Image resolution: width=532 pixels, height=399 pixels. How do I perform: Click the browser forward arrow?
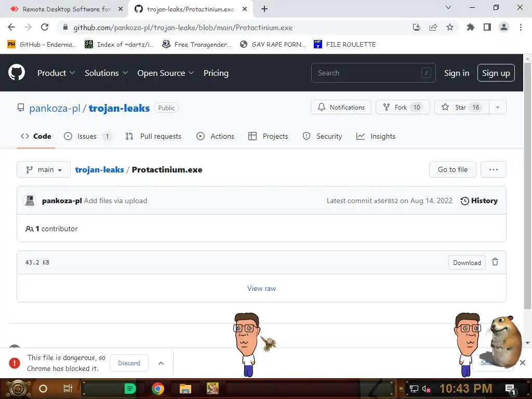tap(28, 27)
